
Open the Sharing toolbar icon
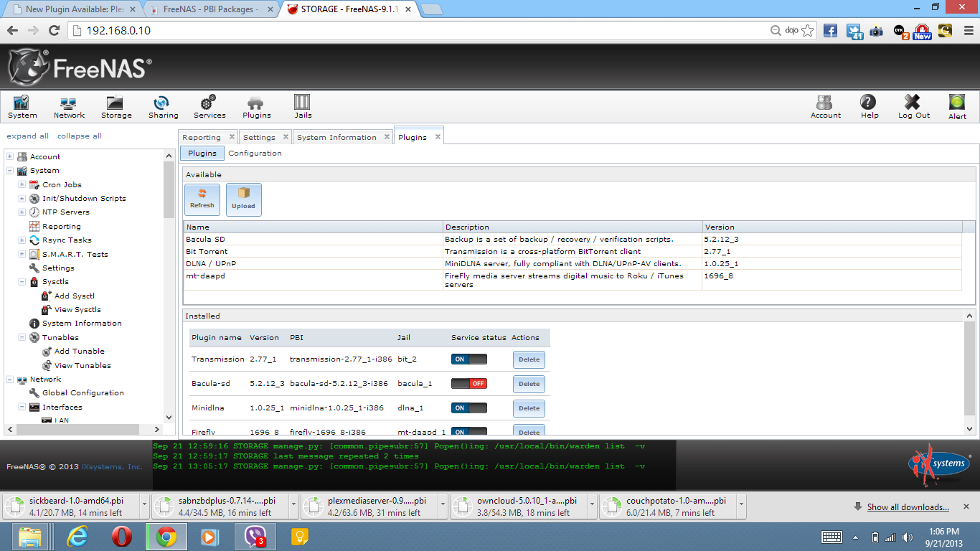point(163,107)
